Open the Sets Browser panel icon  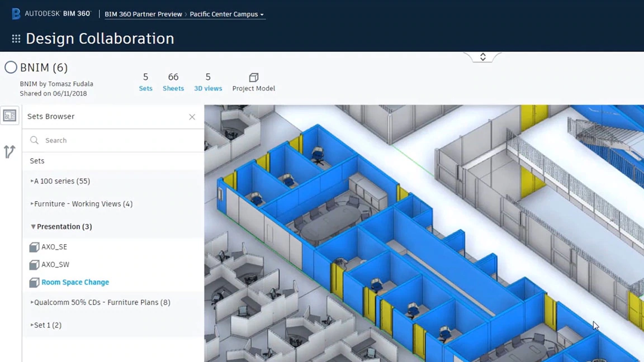point(10,116)
